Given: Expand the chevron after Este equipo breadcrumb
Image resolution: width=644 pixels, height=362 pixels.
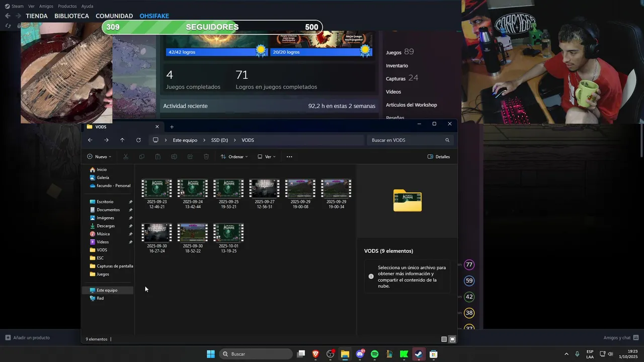Looking at the screenshot, I should coord(204,140).
